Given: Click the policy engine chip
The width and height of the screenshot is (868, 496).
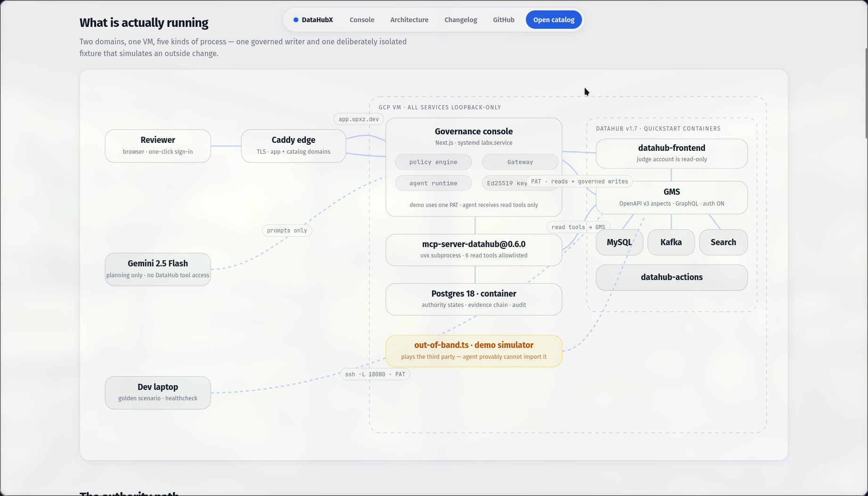Looking at the screenshot, I should 433,162.
